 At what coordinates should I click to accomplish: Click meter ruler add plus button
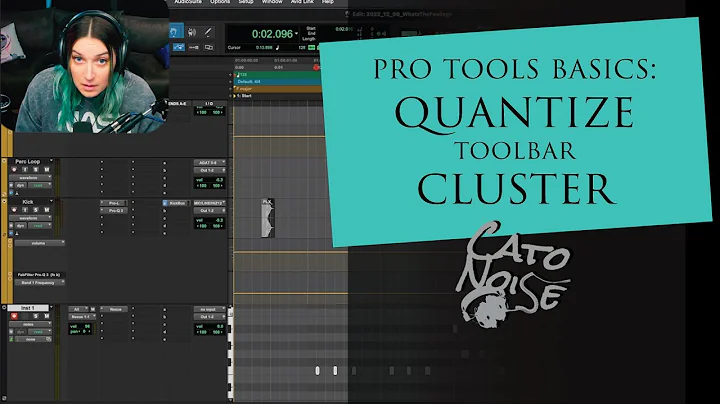(230, 82)
